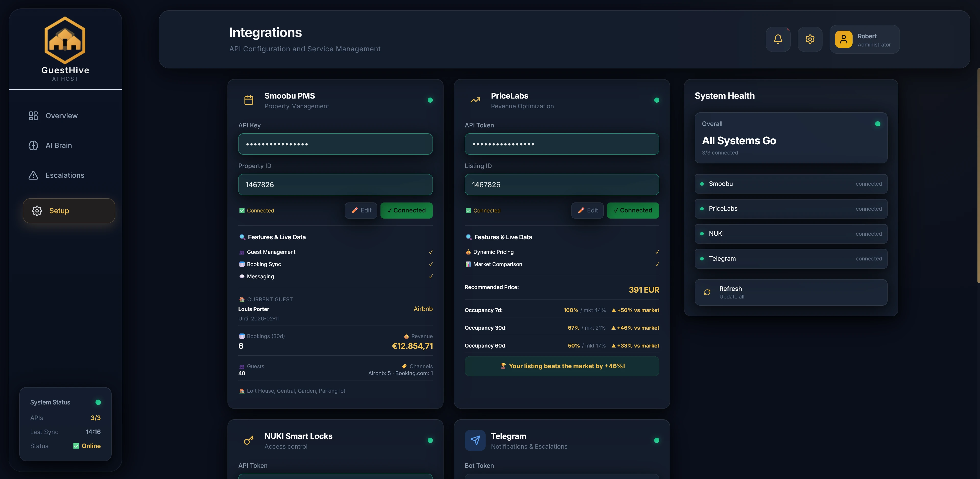Click the NUKI Smart Locks key icon

coord(249,440)
